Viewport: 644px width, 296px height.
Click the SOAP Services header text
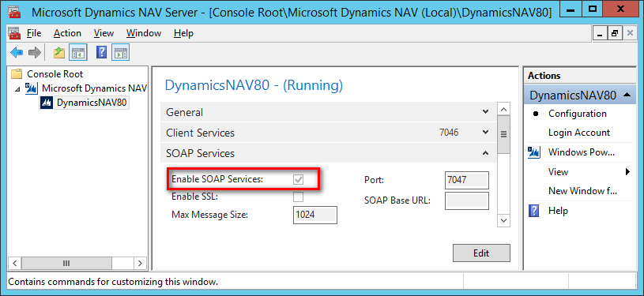click(x=200, y=153)
